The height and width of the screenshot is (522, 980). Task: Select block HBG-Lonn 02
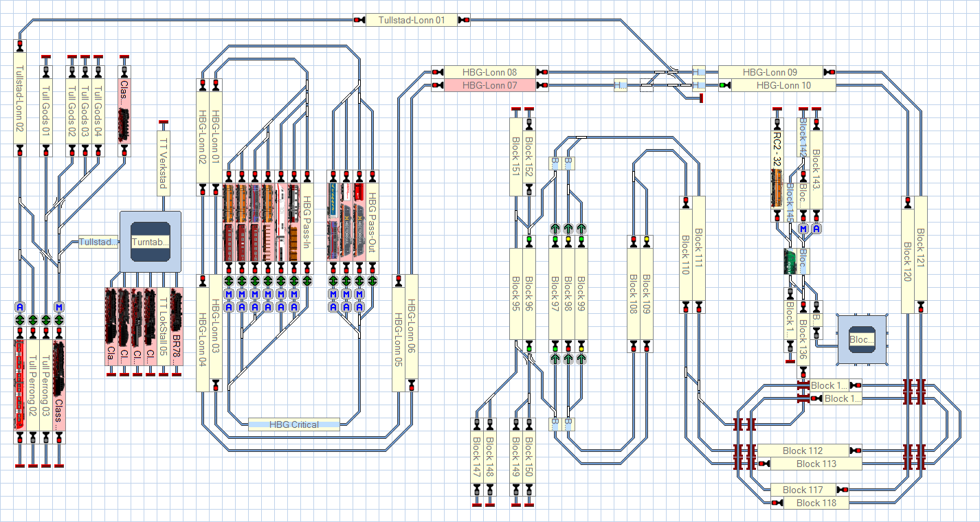[202, 137]
